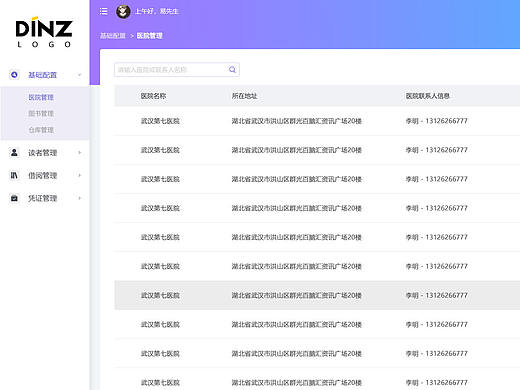The width and height of the screenshot is (520, 390).
Task: Open 图书管理 in the sidebar submenu
Action: coord(41,113)
